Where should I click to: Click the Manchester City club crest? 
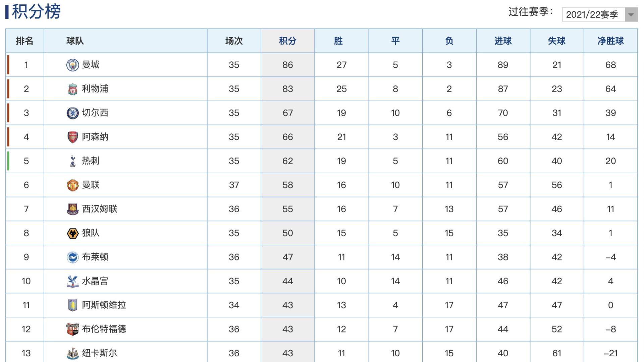point(72,65)
